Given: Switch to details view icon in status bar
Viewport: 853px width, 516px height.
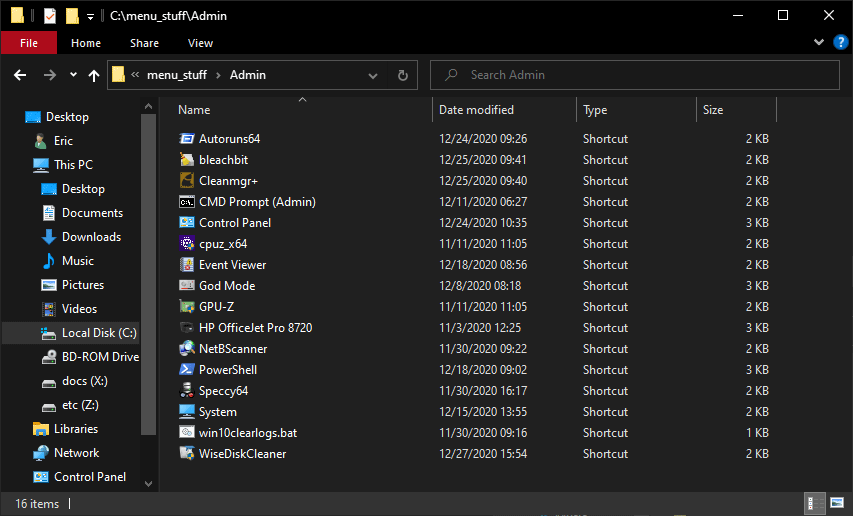Looking at the screenshot, I should (x=815, y=503).
